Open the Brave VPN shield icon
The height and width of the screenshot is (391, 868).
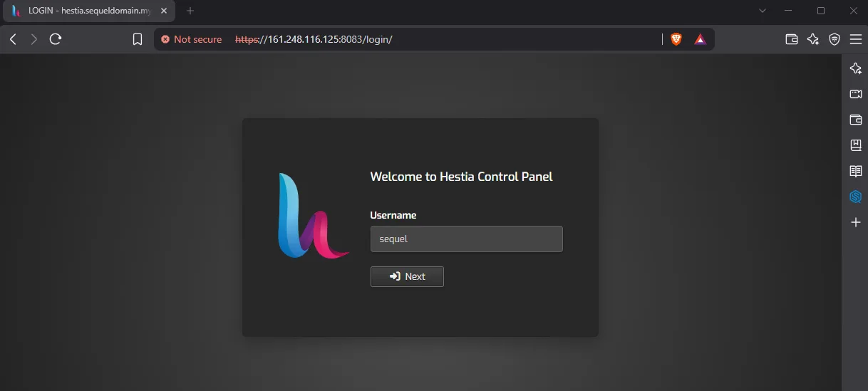835,39
